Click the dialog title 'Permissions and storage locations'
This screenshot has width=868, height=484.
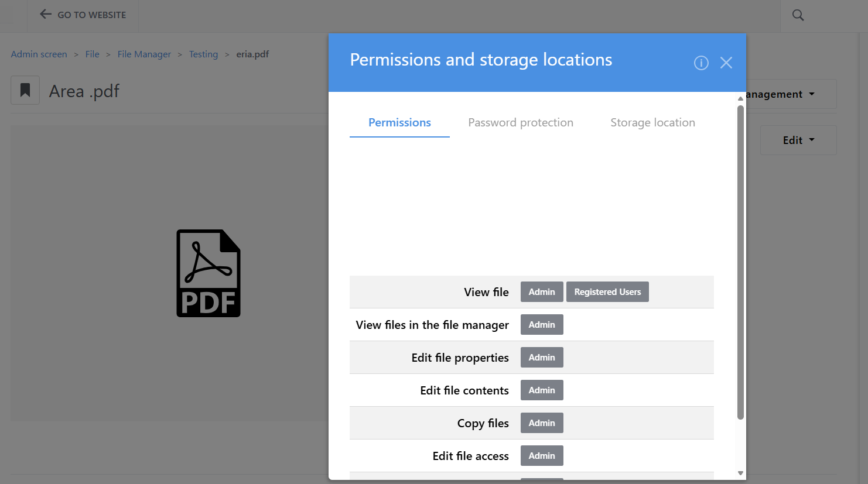pyautogui.click(x=481, y=60)
